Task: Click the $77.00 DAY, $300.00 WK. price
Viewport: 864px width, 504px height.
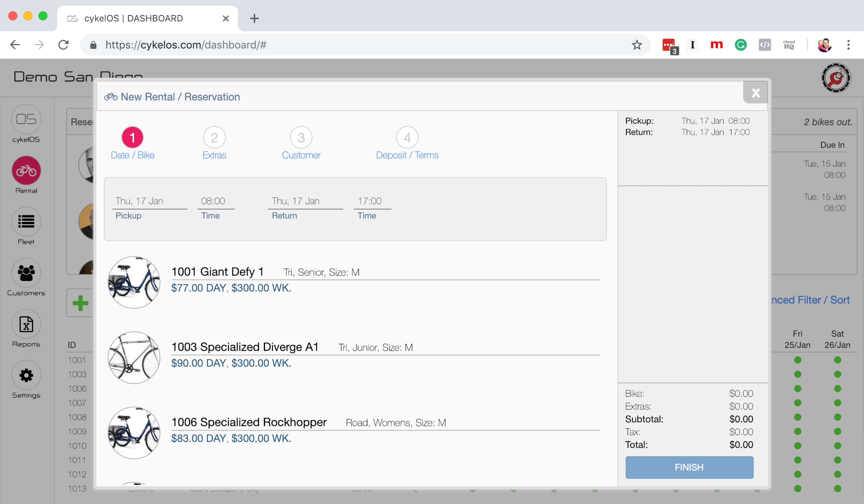Action: click(x=231, y=288)
